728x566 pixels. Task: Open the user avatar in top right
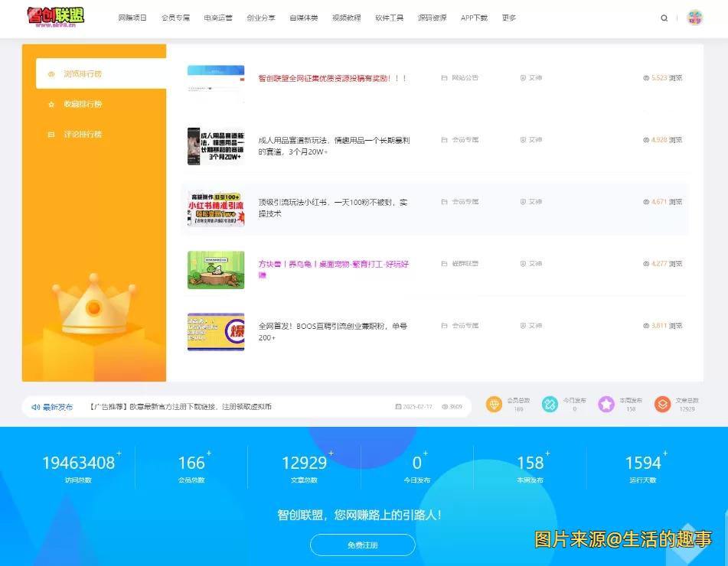pyautogui.click(x=694, y=18)
